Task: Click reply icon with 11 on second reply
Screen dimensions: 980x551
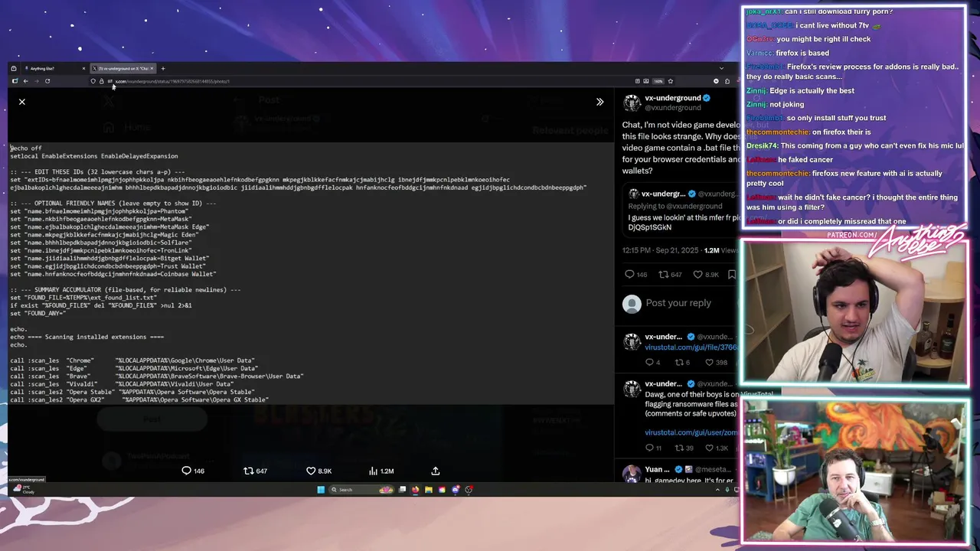Action: 649,448
